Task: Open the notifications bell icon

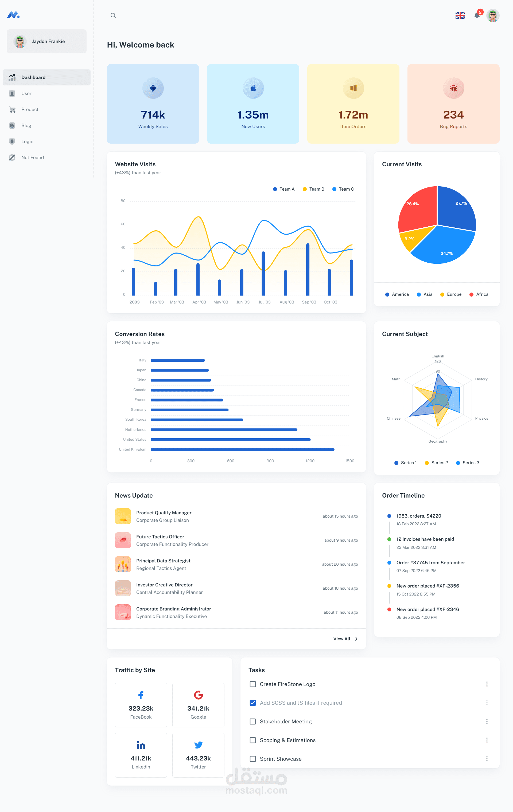Action: [477, 15]
